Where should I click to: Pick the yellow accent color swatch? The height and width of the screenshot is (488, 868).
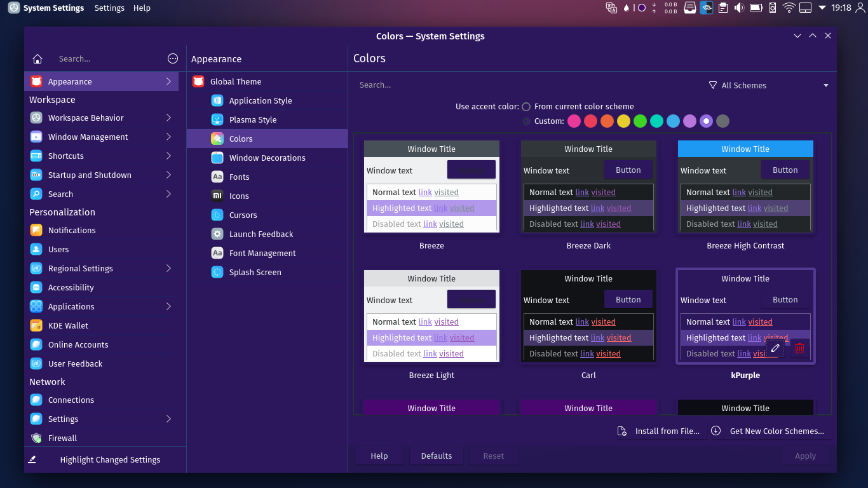tap(623, 121)
